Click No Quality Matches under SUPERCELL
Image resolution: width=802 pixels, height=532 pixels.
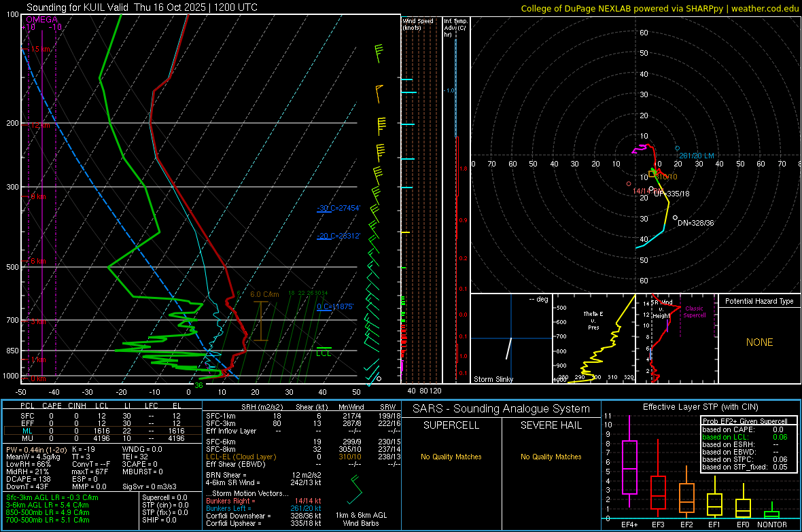pyautogui.click(x=451, y=457)
